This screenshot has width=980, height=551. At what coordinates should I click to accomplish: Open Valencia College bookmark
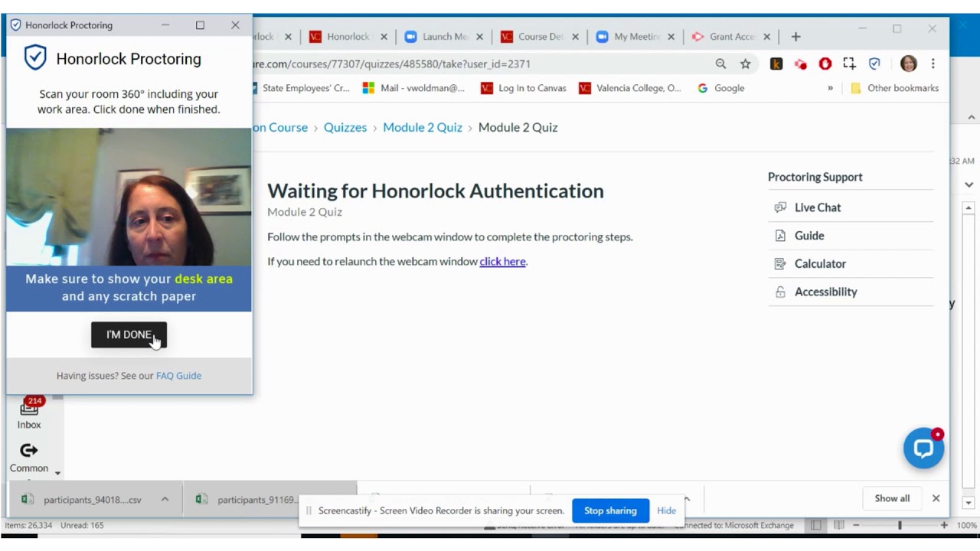[630, 88]
